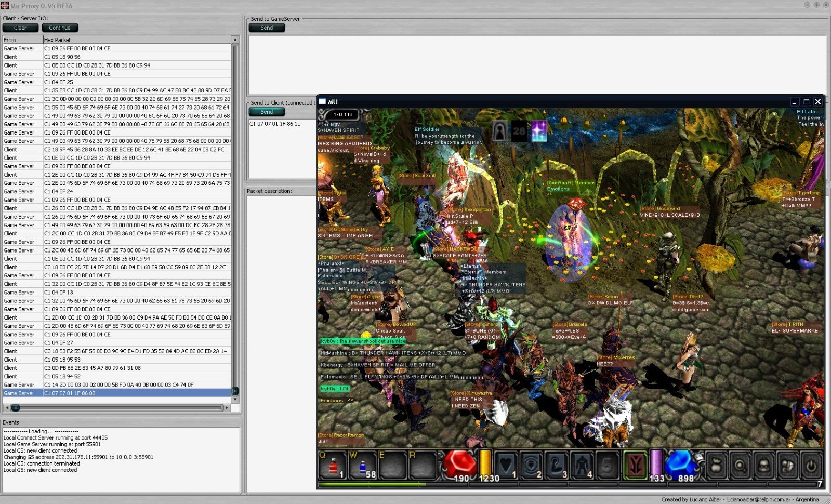Click the Send to Client packet input box

coord(283,149)
